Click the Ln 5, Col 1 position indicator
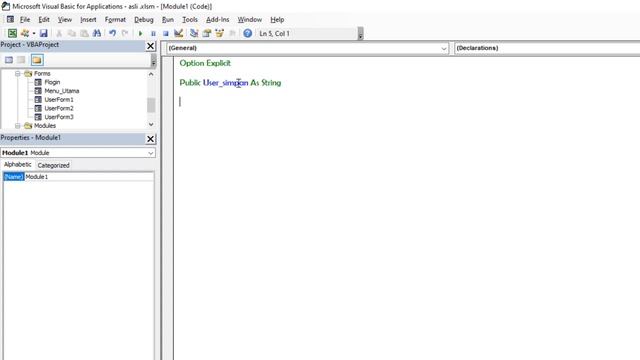This screenshot has width=640, height=360. 274,33
